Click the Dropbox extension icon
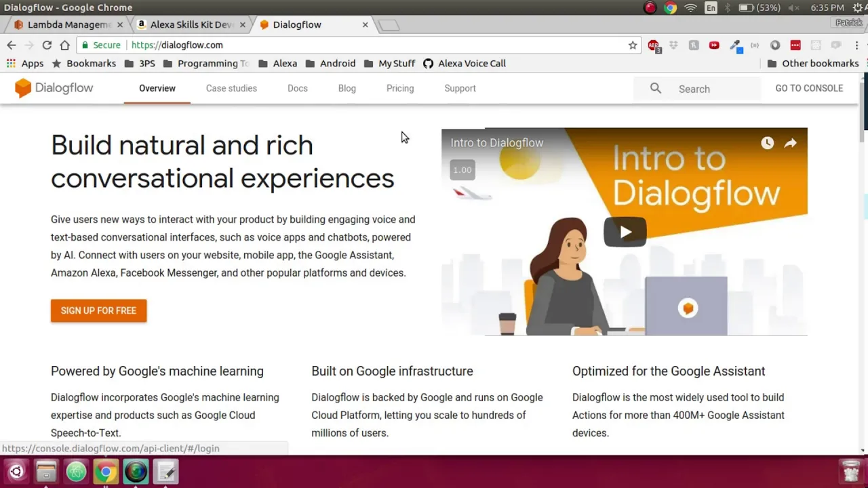Viewport: 868px width, 488px height. (x=673, y=45)
